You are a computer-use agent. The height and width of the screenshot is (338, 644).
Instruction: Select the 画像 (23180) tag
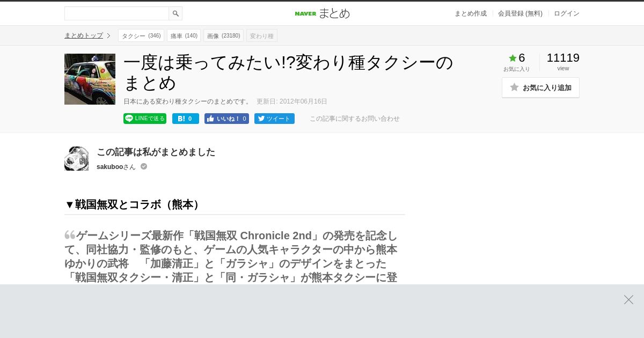[x=223, y=35]
